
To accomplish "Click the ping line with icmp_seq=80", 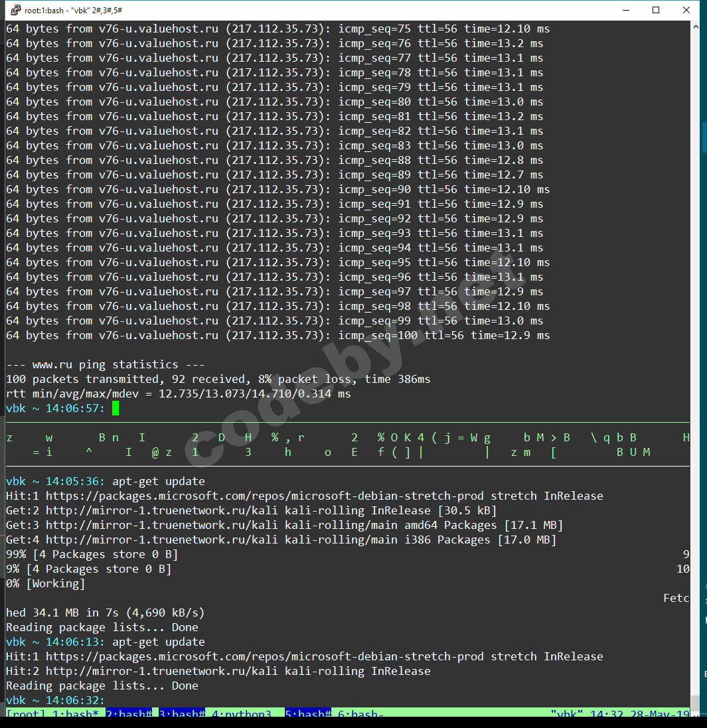I will coord(275,102).
